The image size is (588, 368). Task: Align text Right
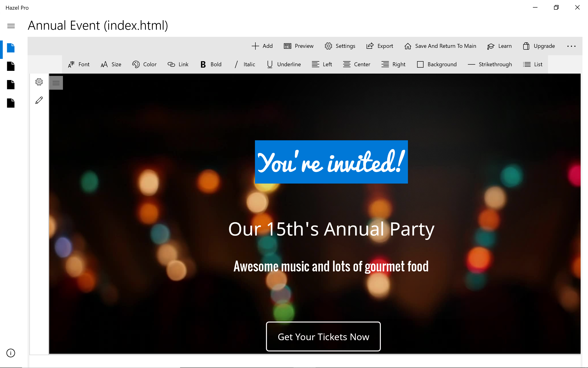coord(393,64)
